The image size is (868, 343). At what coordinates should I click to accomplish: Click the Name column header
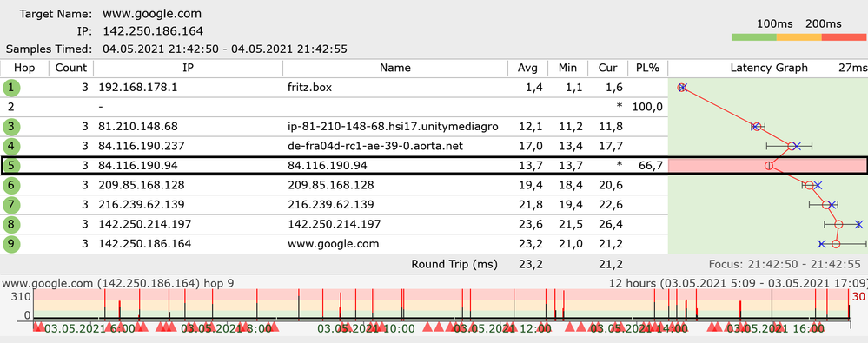395,68
